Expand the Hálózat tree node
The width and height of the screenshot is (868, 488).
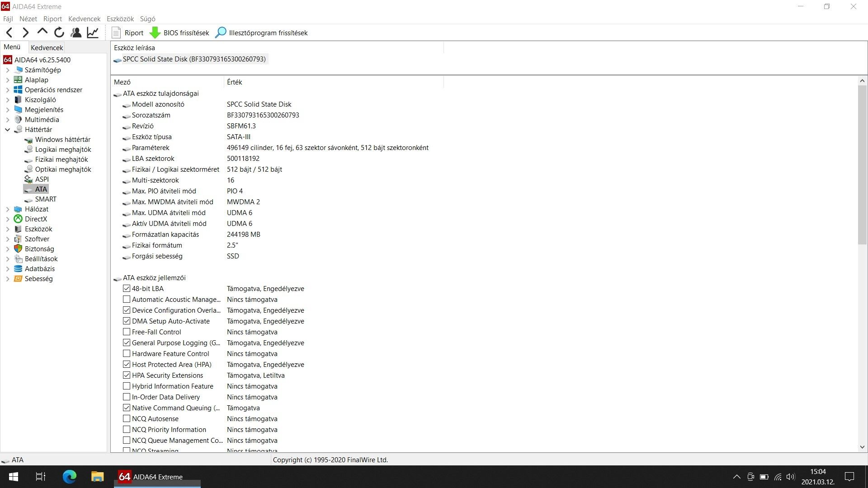tap(8, 209)
